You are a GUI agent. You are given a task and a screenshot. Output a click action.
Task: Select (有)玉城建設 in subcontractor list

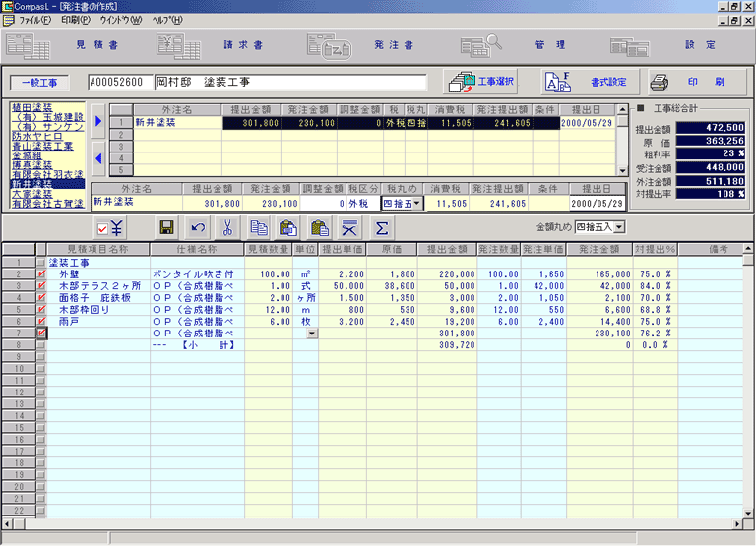pos(47,118)
